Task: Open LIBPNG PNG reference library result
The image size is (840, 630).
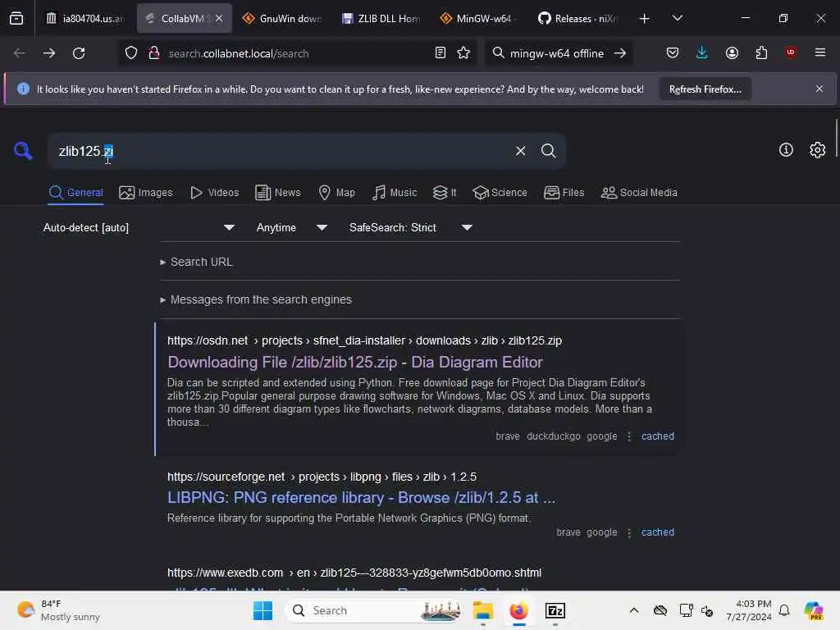Action: click(362, 498)
